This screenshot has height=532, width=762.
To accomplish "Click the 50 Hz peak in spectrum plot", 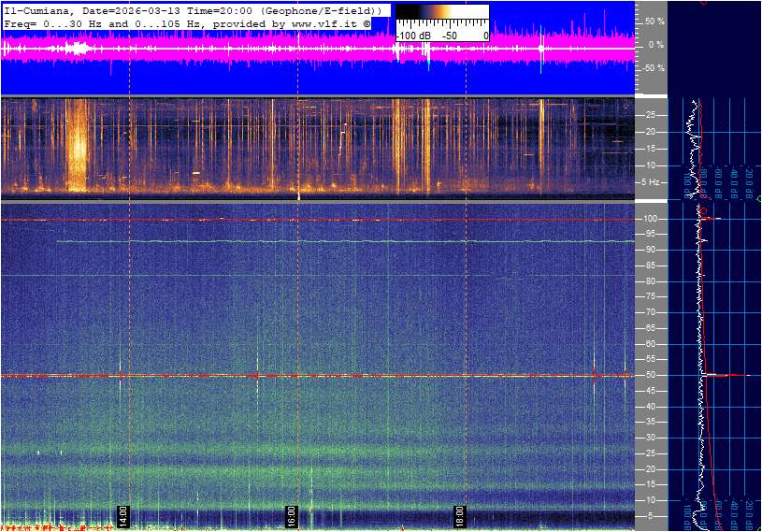I will pyautogui.click(x=725, y=375).
